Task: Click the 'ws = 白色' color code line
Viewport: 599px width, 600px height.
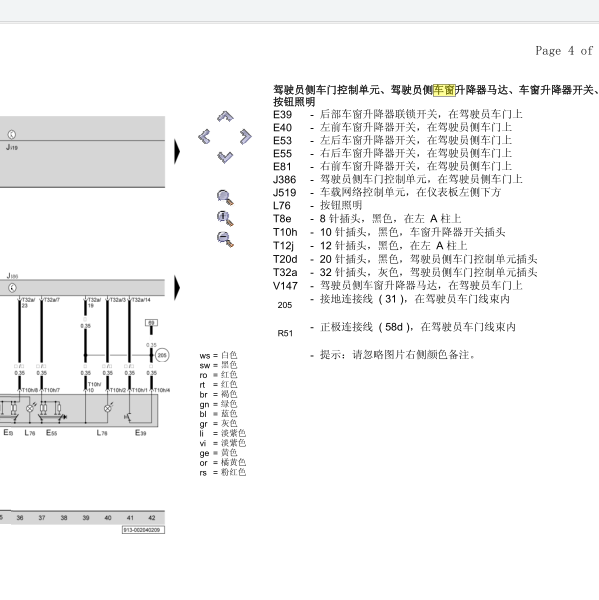Action: click(219, 355)
